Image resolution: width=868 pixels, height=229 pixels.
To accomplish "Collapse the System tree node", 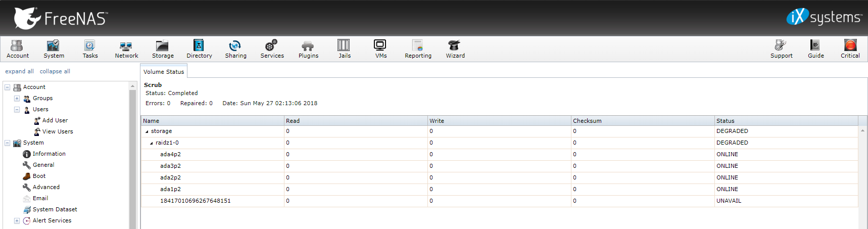I will coord(8,143).
